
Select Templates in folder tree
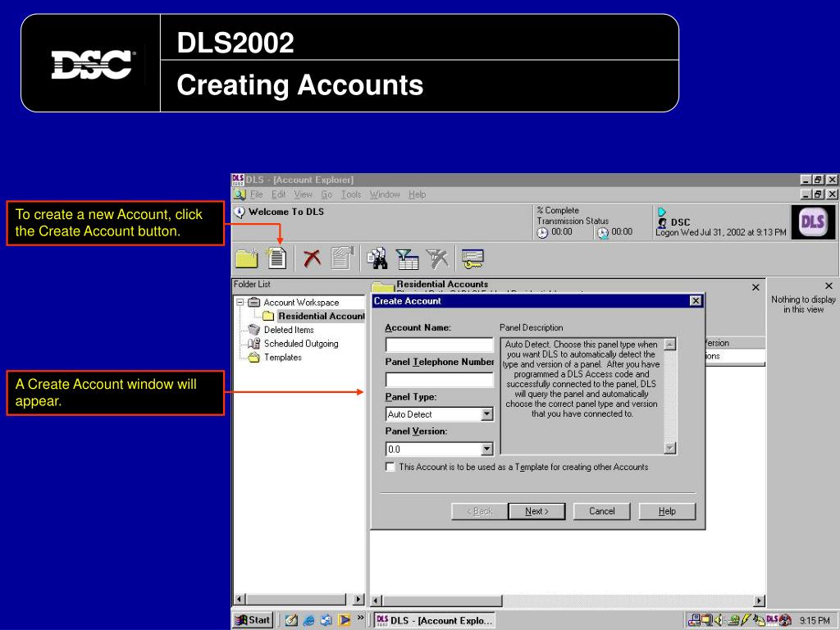click(283, 358)
